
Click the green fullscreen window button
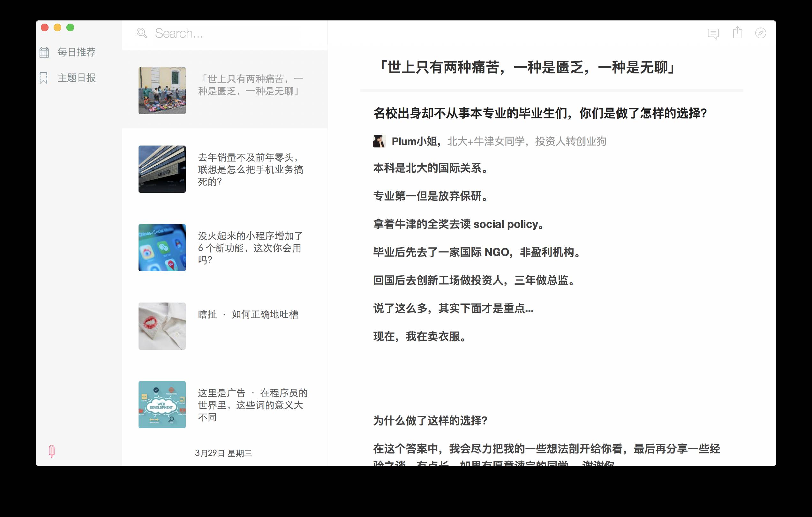click(x=70, y=28)
